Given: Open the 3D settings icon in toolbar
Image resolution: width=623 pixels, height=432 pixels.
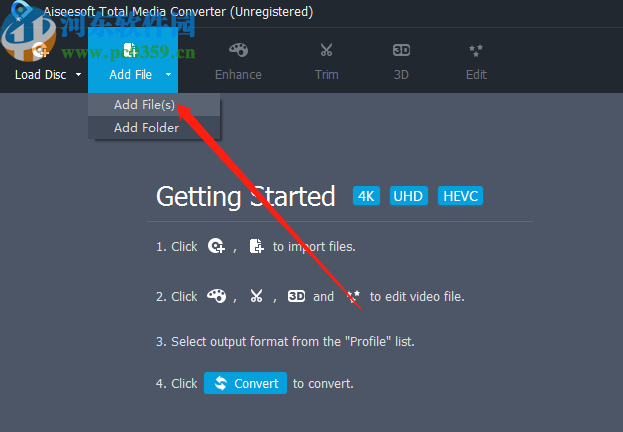Looking at the screenshot, I should 401,50.
